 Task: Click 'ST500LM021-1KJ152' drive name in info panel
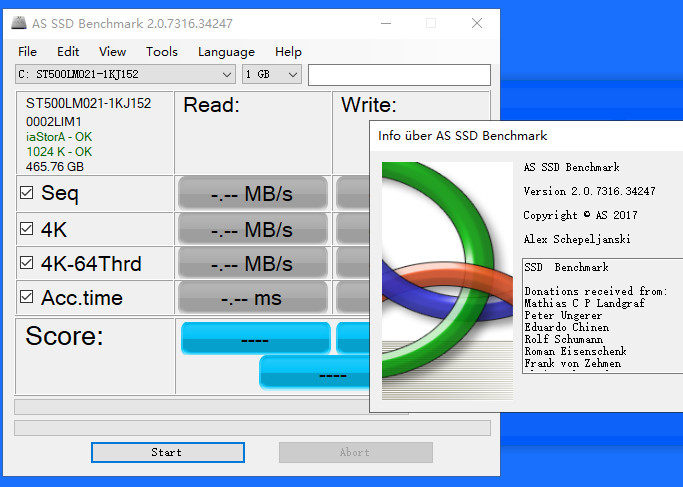(x=88, y=103)
